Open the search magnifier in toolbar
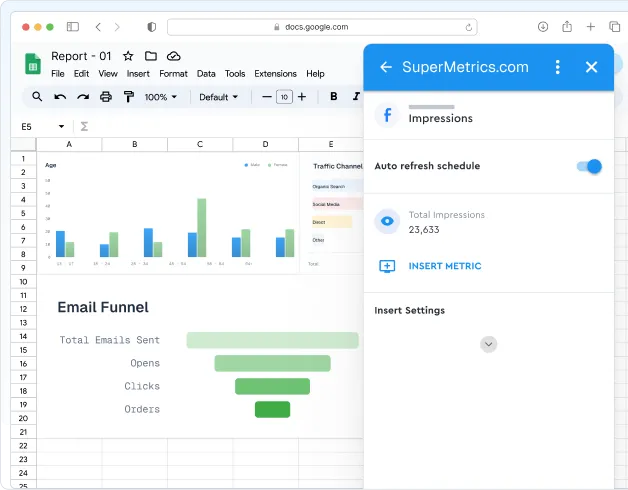The height and width of the screenshot is (490, 628). click(37, 97)
